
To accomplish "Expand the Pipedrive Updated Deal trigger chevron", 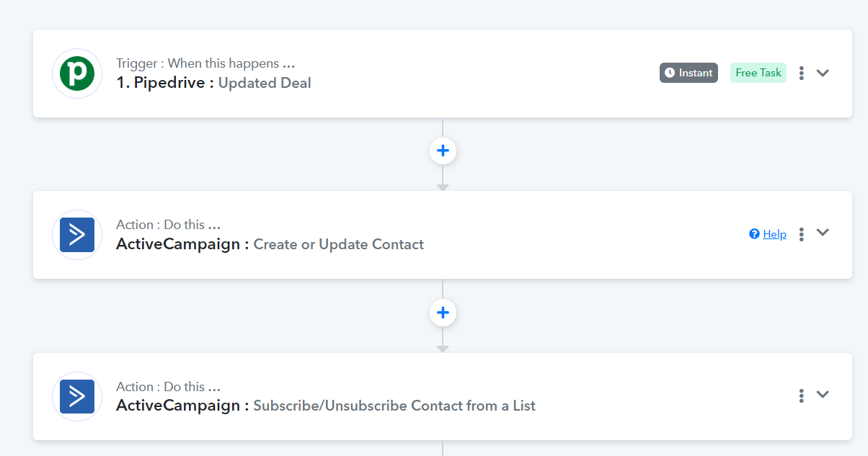I will click(x=823, y=73).
